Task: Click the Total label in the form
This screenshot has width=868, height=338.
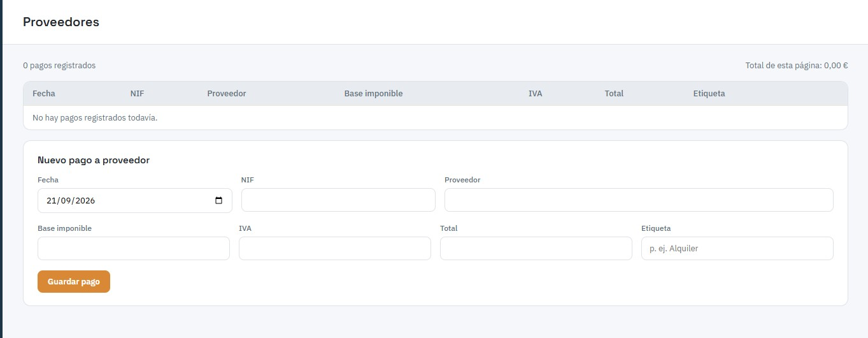Action: click(449, 228)
